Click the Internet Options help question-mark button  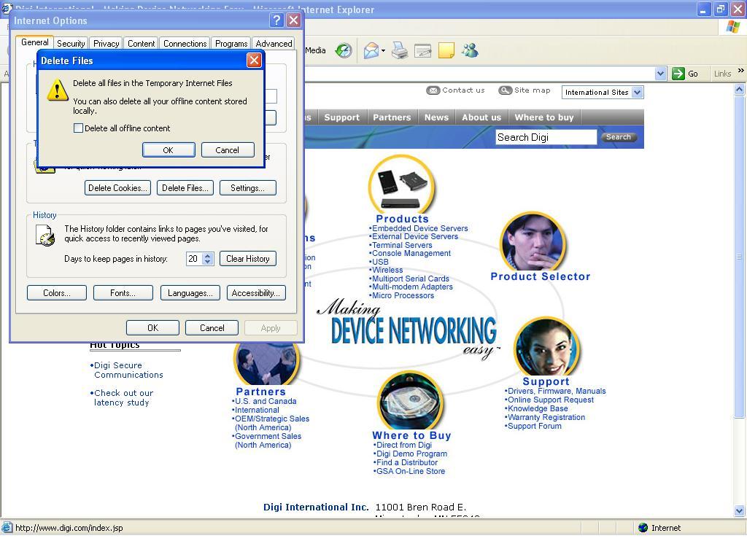pos(276,20)
